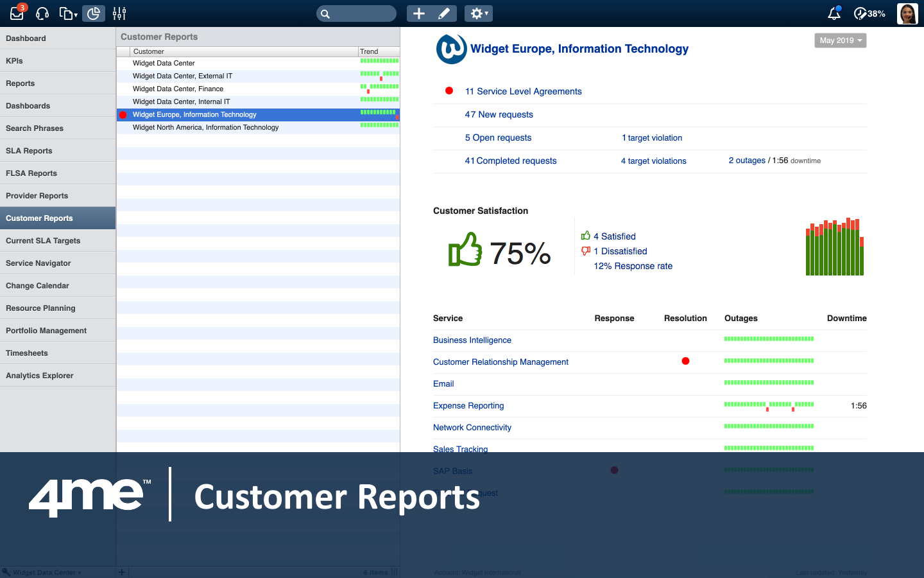Image resolution: width=924 pixels, height=578 pixels.
Task: Select Widget Data Center, Internal IT row
Action: click(x=258, y=102)
